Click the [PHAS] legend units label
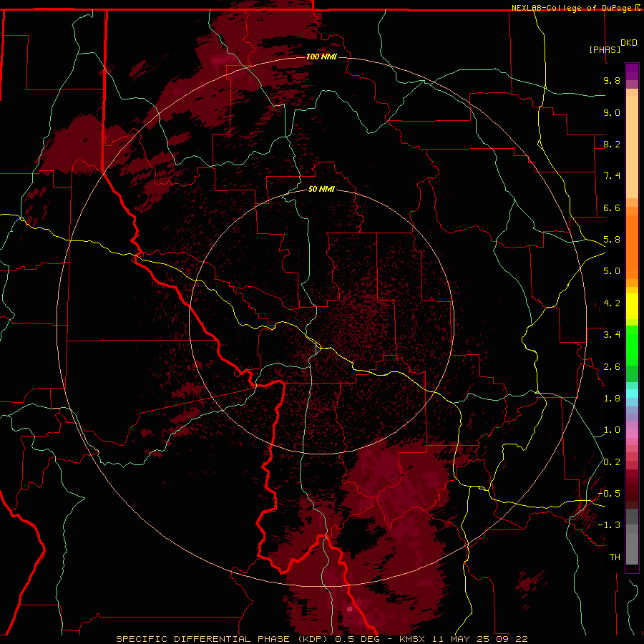 [x=605, y=49]
